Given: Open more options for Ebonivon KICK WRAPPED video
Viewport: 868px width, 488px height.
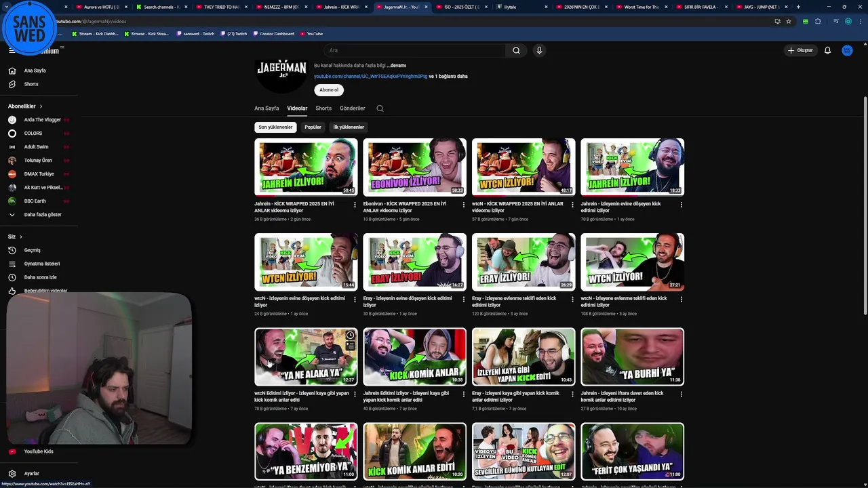Looking at the screenshot, I should click(464, 205).
